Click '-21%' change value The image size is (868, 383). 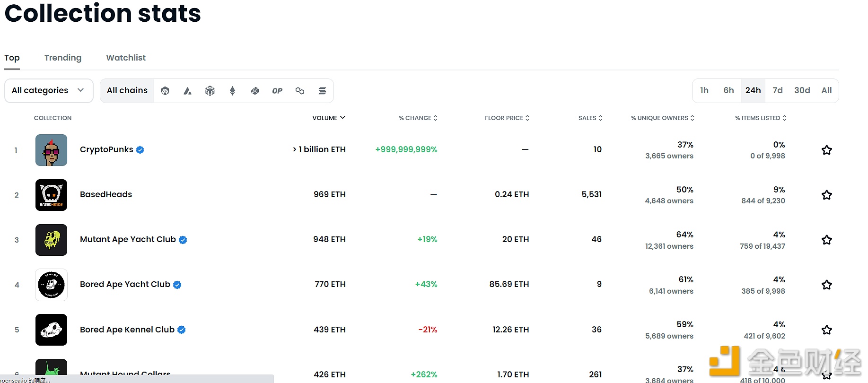click(428, 330)
